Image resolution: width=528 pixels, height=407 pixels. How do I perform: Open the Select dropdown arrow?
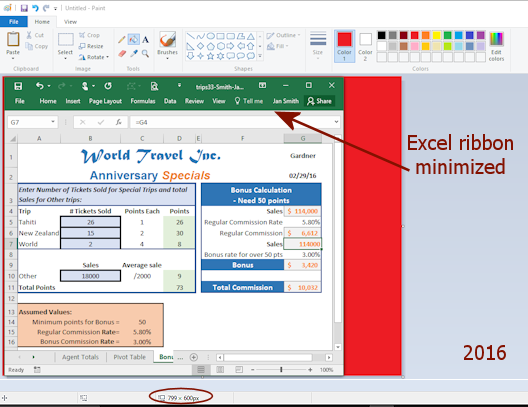click(x=65, y=59)
